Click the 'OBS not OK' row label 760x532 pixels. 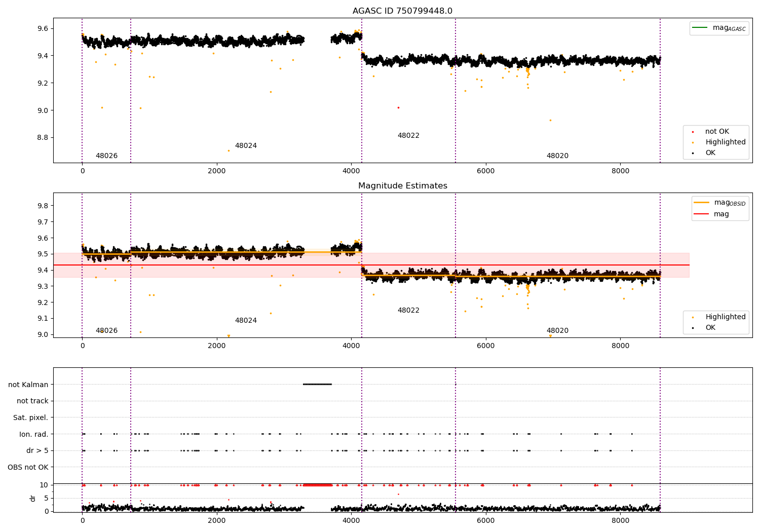(x=28, y=467)
